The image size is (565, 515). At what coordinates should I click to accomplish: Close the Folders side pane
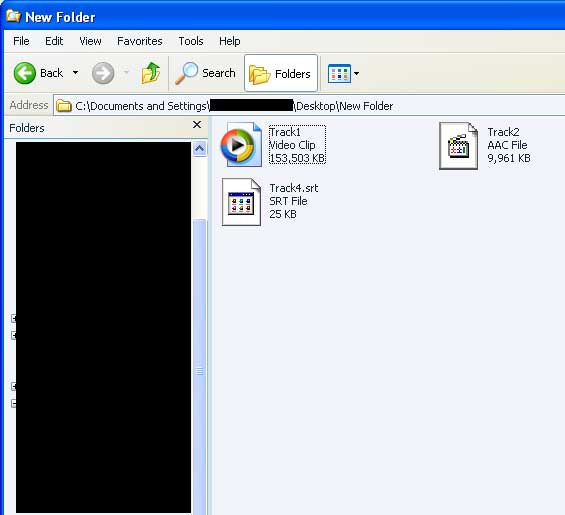coord(197,125)
